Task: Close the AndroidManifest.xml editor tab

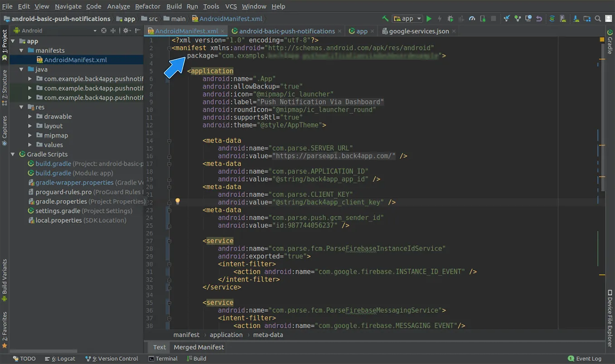Action: [x=223, y=31]
